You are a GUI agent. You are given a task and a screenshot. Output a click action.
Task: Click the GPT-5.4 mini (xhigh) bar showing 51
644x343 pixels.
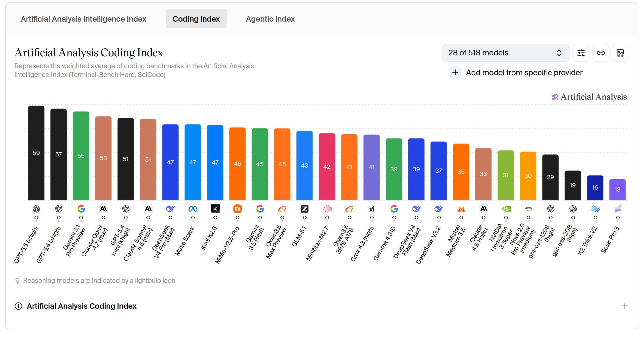click(126, 159)
